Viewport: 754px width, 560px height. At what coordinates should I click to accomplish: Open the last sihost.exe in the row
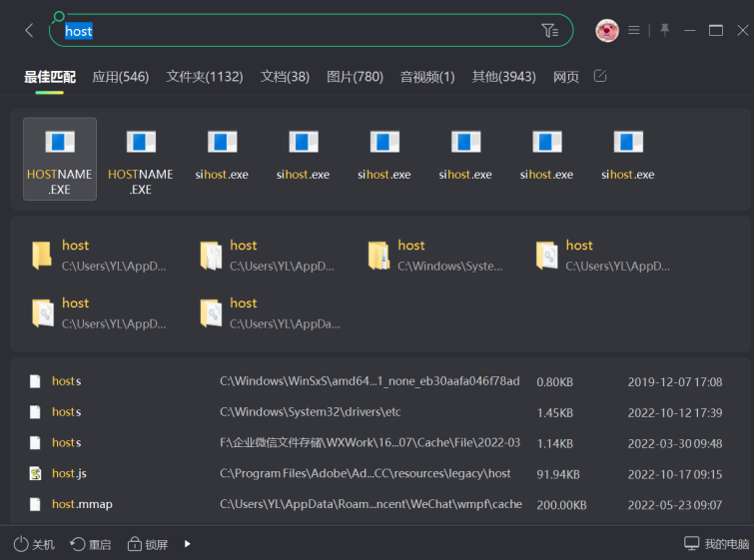click(x=627, y=155)
